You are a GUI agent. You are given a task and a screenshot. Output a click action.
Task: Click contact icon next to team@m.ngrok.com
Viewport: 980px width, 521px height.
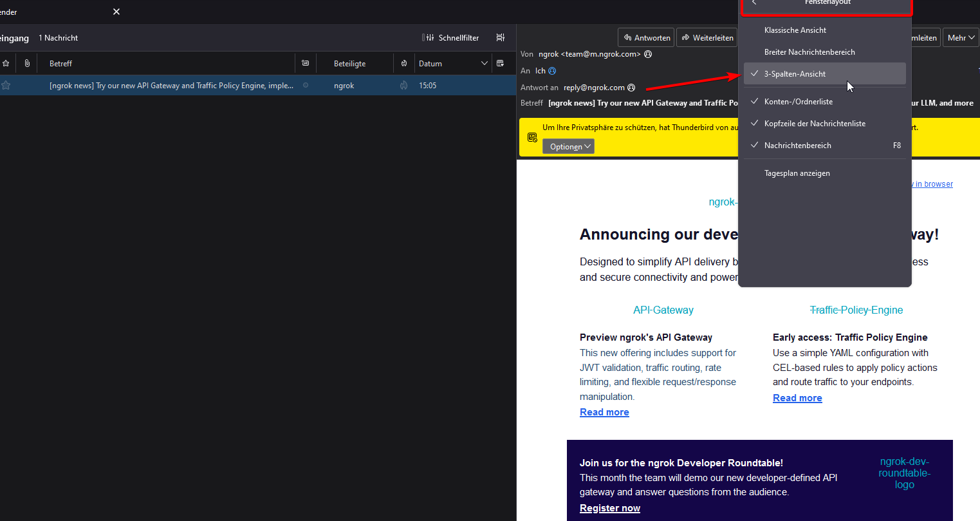648,55
